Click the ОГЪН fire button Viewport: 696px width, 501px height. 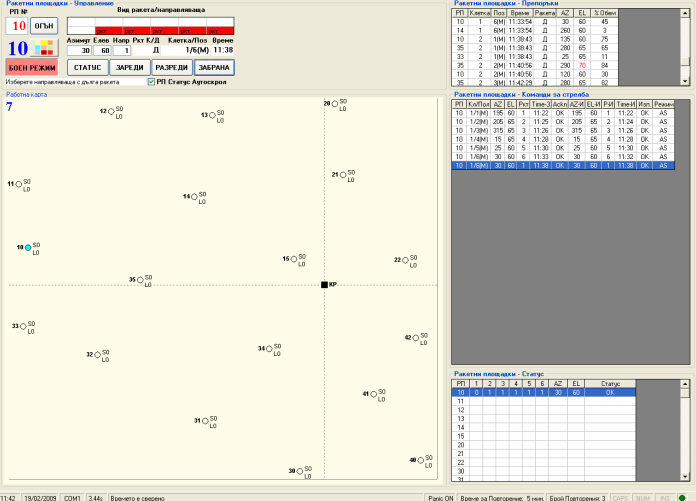tap(43, 25)
